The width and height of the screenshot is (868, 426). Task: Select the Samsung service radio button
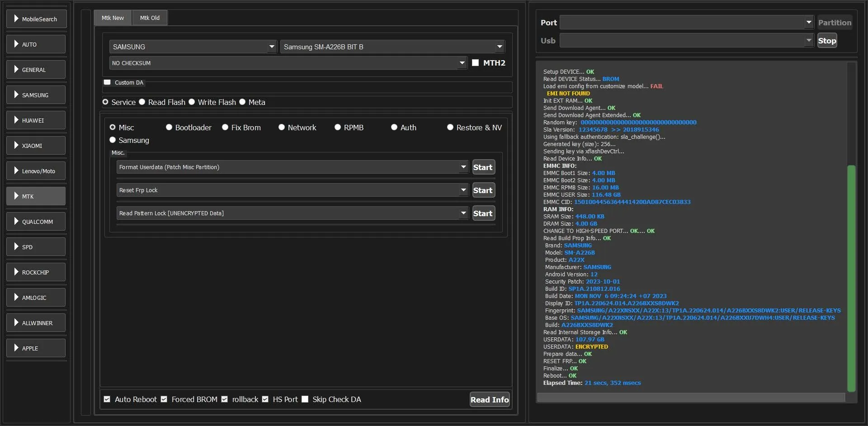click(113, 140)
